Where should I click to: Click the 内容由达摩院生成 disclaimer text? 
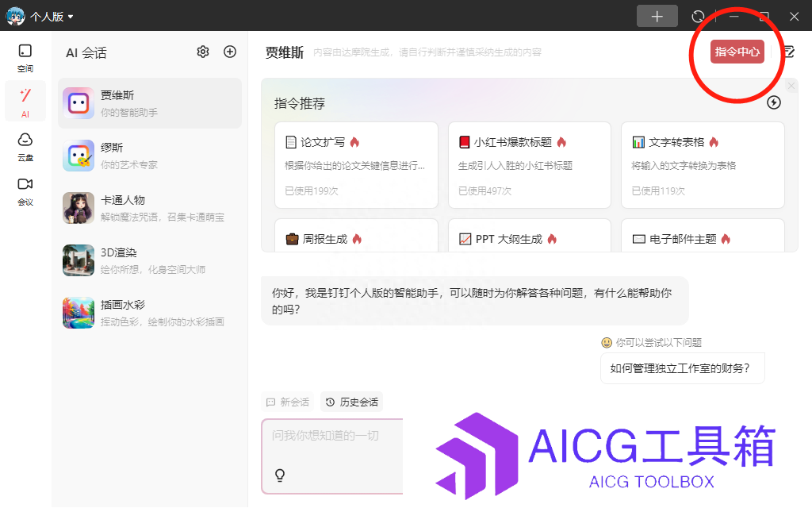point(427,52)
